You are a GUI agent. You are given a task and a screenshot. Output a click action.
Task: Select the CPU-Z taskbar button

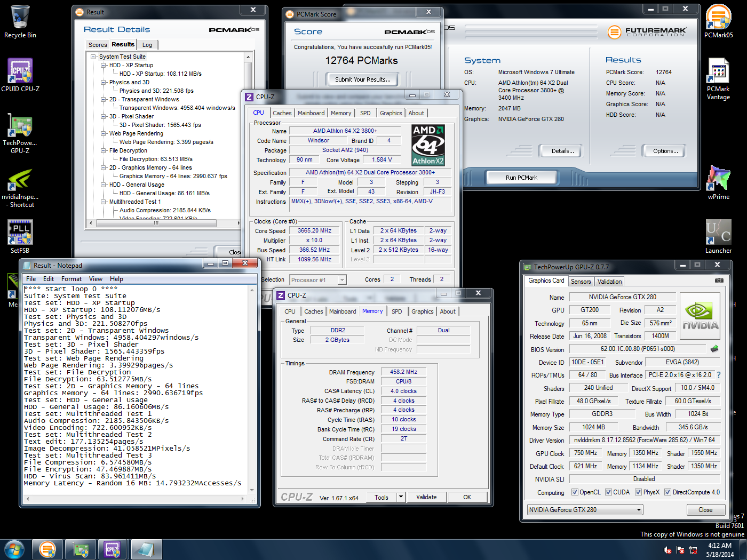pyautogui.click(x=112, y=549)
